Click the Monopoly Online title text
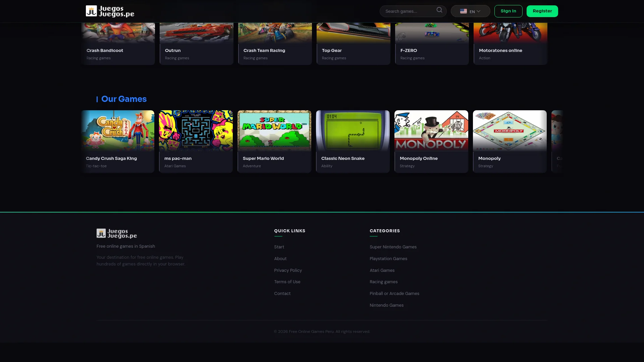This screenshot has height=362, width=644. coord(419,159)
